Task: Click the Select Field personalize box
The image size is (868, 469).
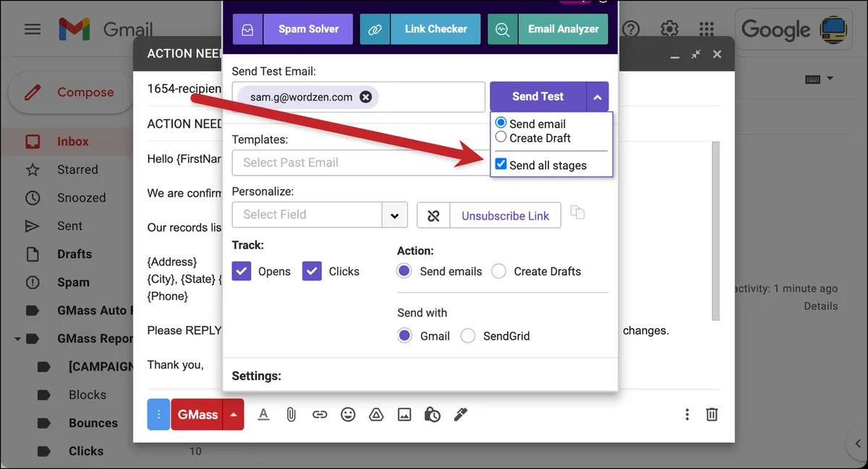Action: (x=307, y=215)
